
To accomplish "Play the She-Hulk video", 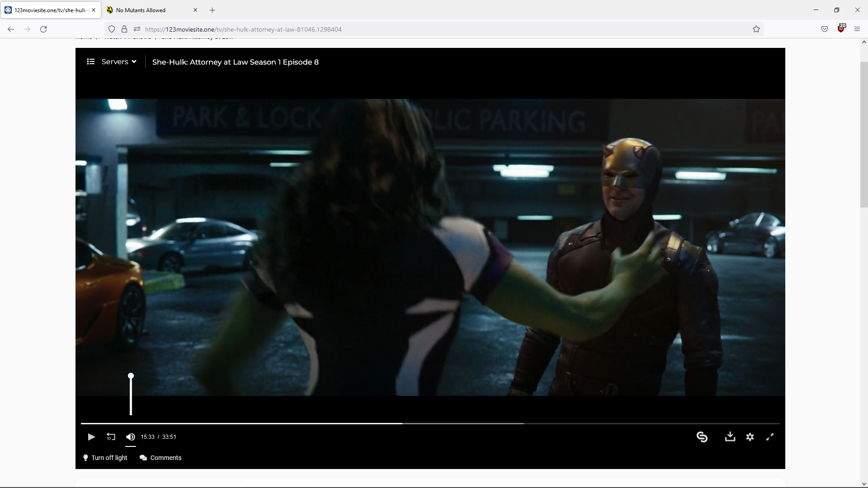I will click(91, 437).
